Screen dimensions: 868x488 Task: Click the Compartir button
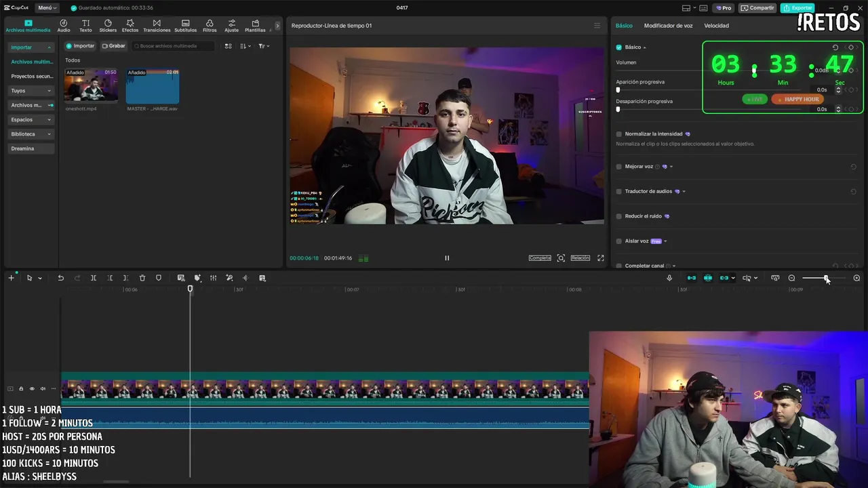(x=757, y=8)
